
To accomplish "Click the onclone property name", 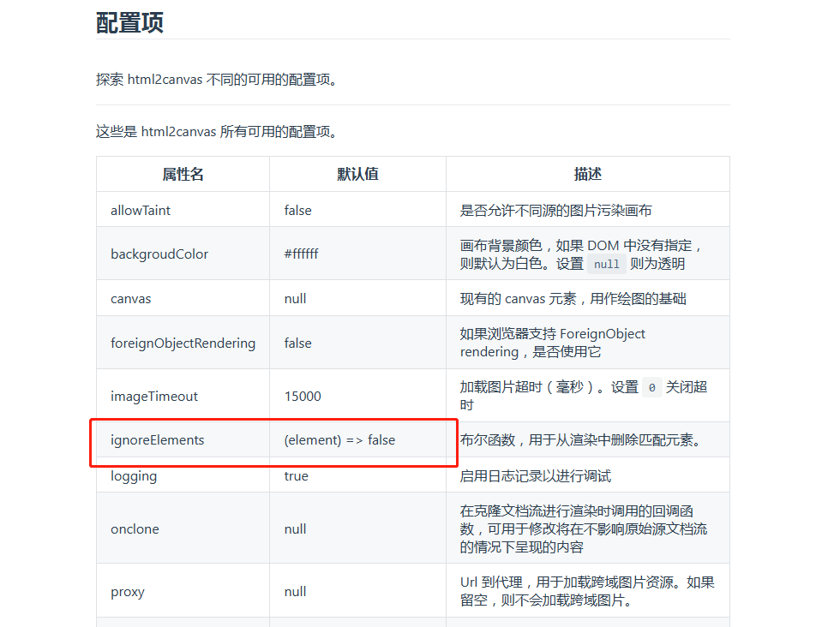I will coord(135,529).
